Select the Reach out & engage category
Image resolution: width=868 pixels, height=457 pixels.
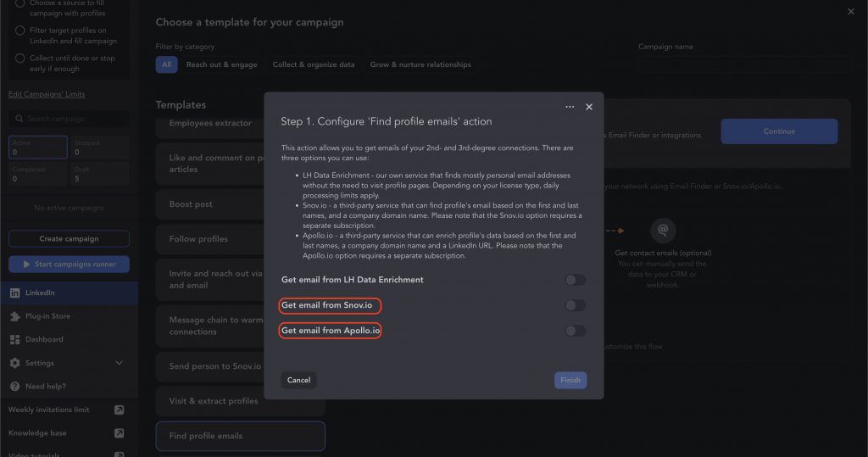click(221, 64)
